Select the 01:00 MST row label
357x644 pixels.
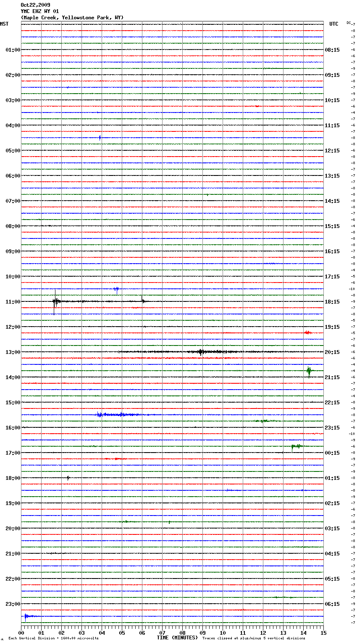coord(13,50)
